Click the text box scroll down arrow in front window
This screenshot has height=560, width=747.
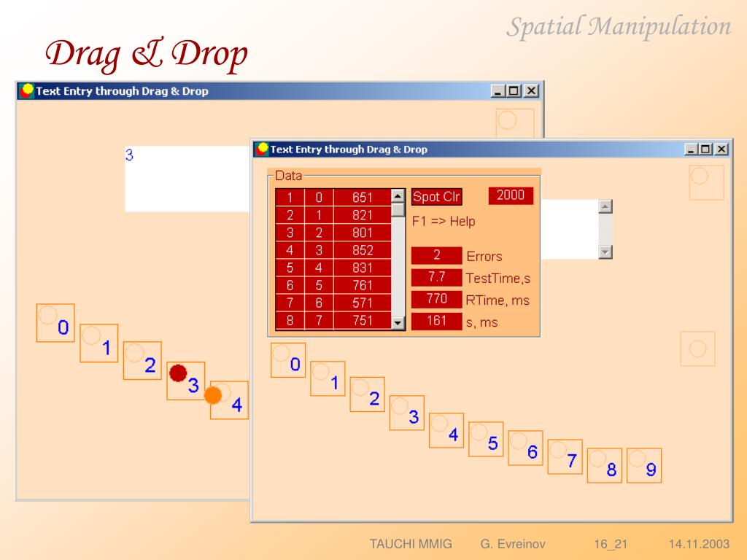pyautogui.click(x=605, y=252)
